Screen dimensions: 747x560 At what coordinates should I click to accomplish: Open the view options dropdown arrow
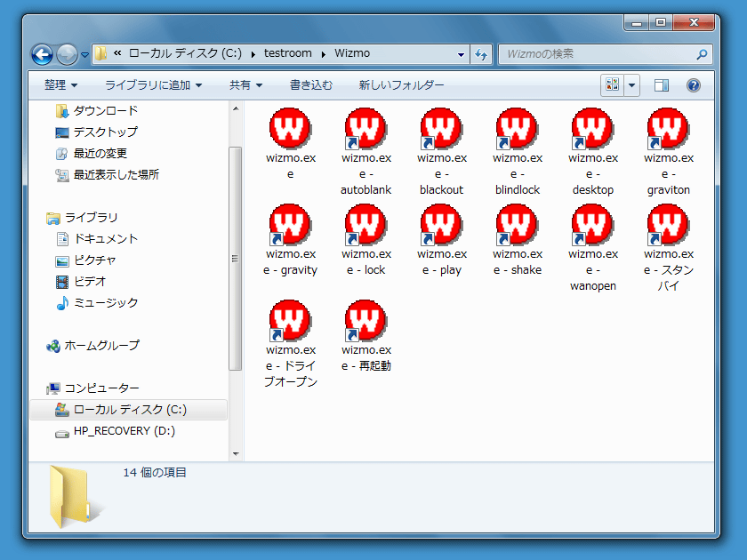[x=631, y=85]
